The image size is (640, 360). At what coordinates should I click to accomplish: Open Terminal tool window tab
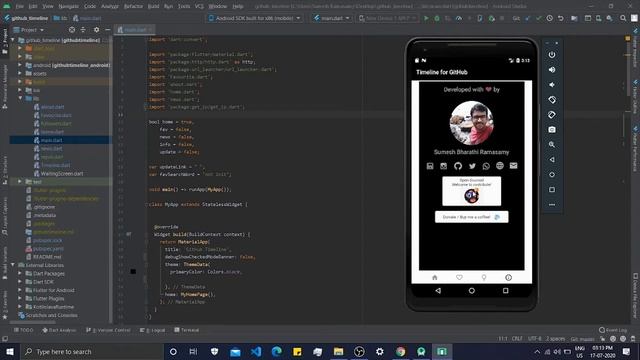(x=187, y=330)
